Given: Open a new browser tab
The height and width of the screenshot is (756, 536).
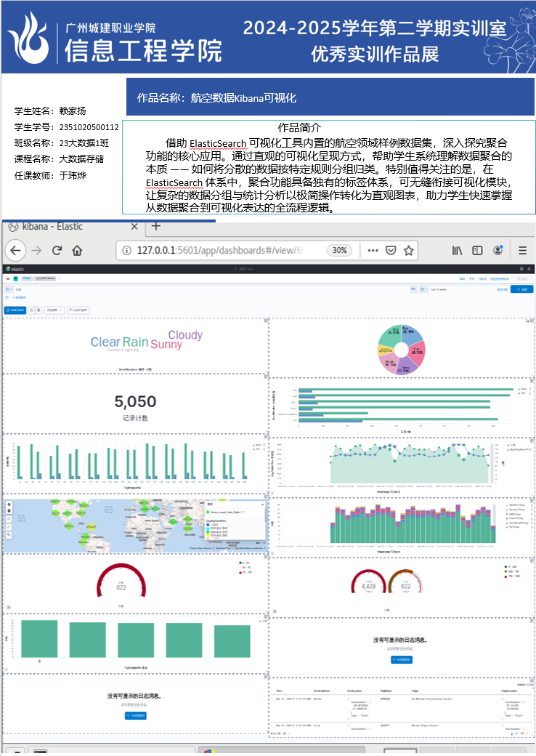Looking at the screenshot, I should coord(155,227).
